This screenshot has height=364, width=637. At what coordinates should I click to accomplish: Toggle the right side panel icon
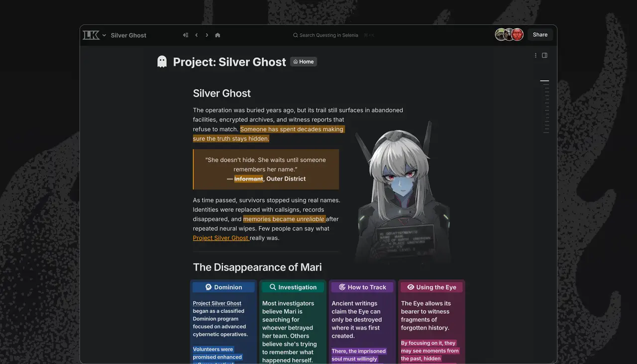click(x=544, y=55)
